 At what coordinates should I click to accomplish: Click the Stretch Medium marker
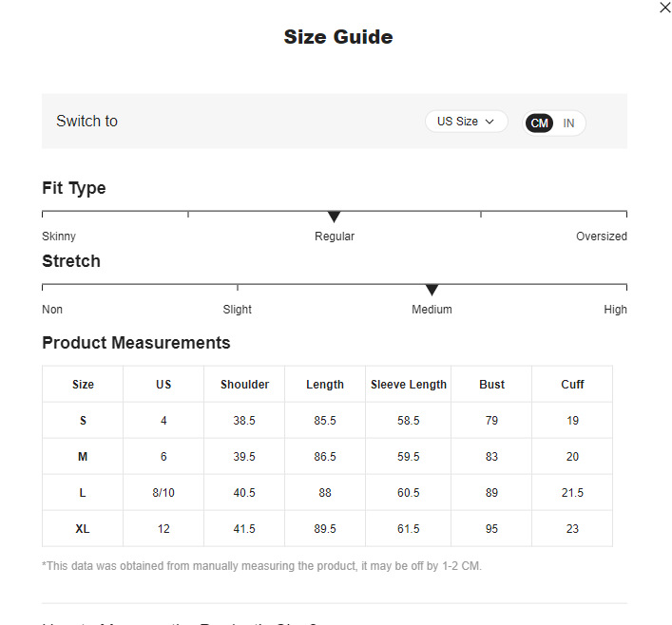(x=432, y=290)
